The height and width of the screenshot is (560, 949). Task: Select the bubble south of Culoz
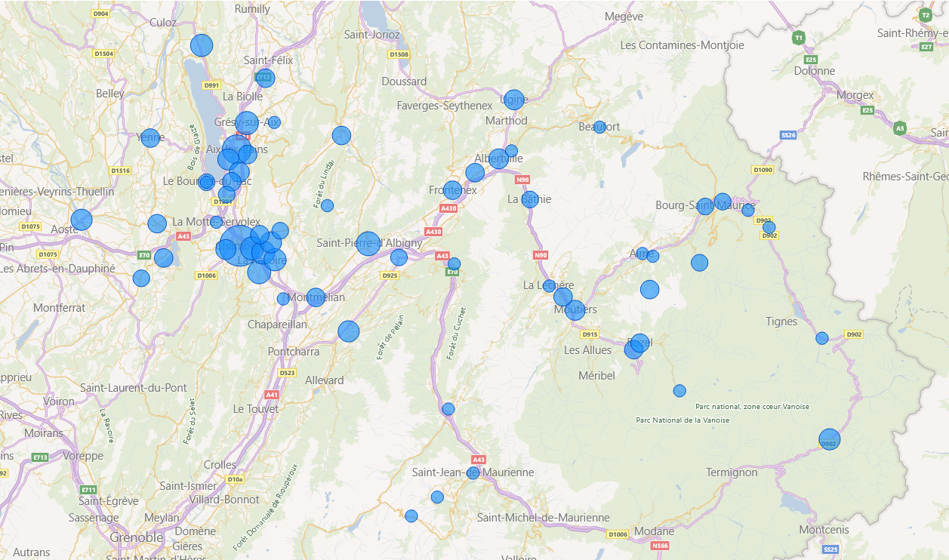[x=202, y=45]
